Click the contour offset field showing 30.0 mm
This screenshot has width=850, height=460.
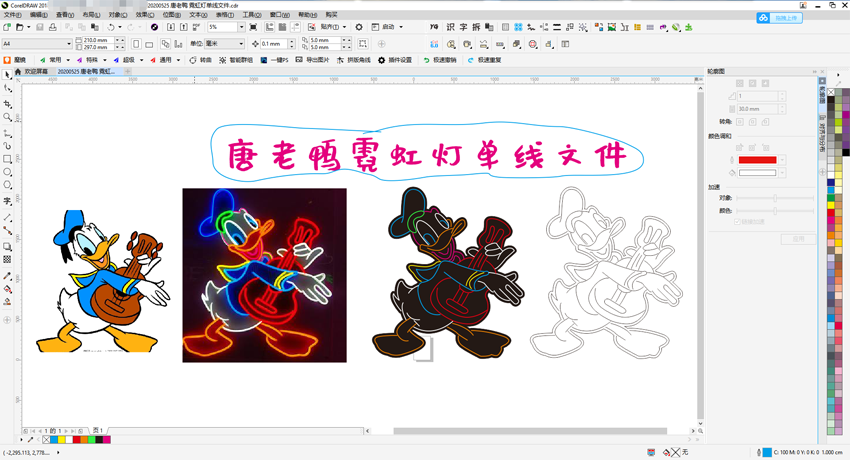pyautogui.click(x=757, y=109)
